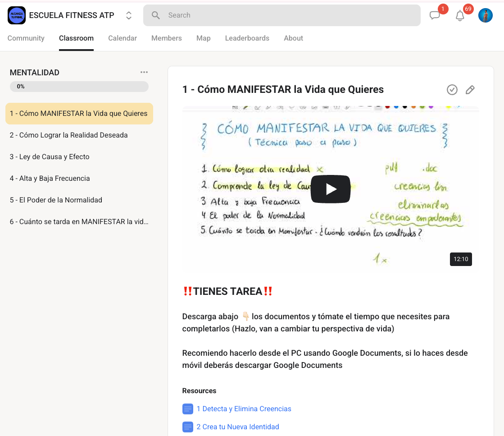Open the MENTALIDAD three-dots menu

point(144,73)
